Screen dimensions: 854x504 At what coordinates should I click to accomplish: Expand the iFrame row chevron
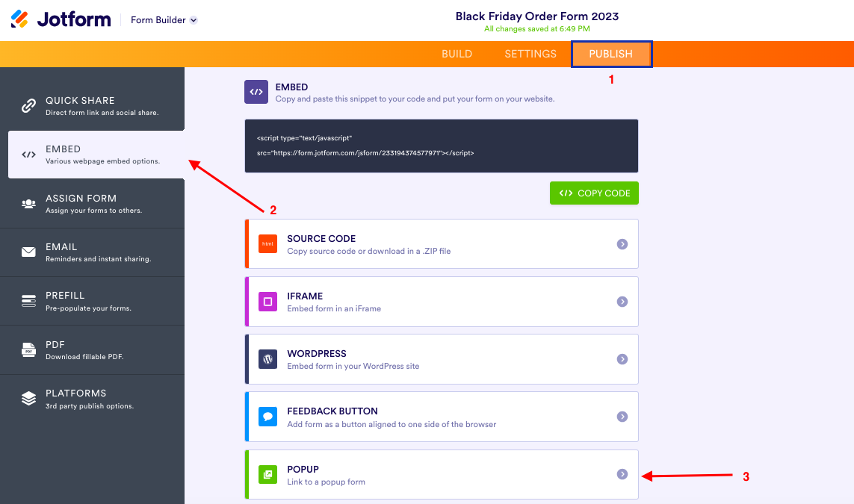[622, 302]
